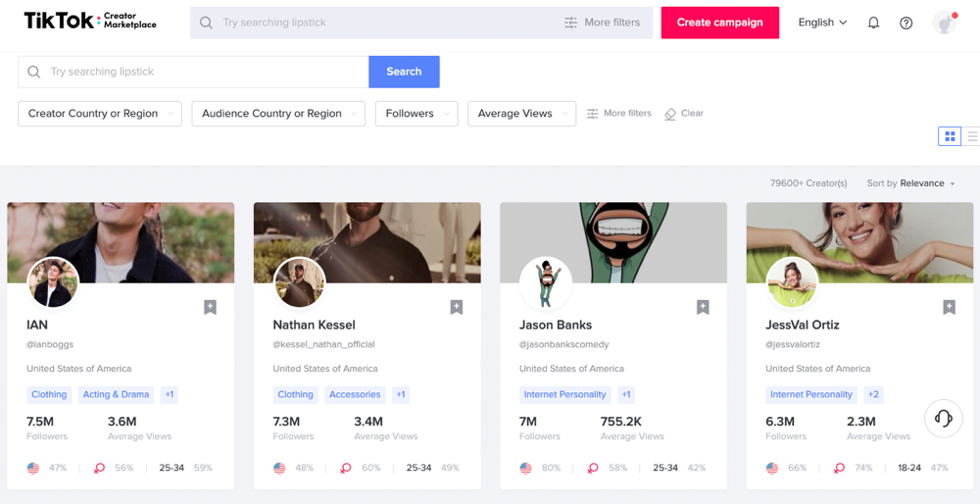
Task: Bookmark the JessVal Ortiz creator card
Action: pyautogui.click(x=949, y=307)
